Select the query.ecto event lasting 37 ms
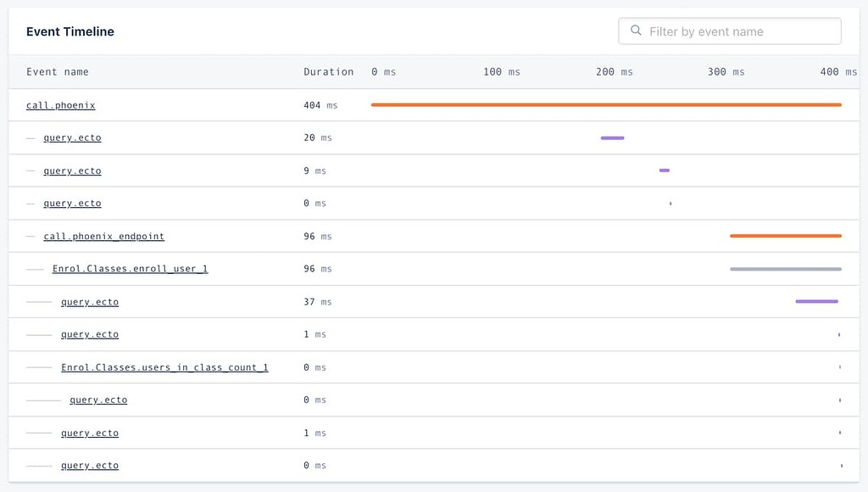 pyautogui.click(x=89, y=302)
